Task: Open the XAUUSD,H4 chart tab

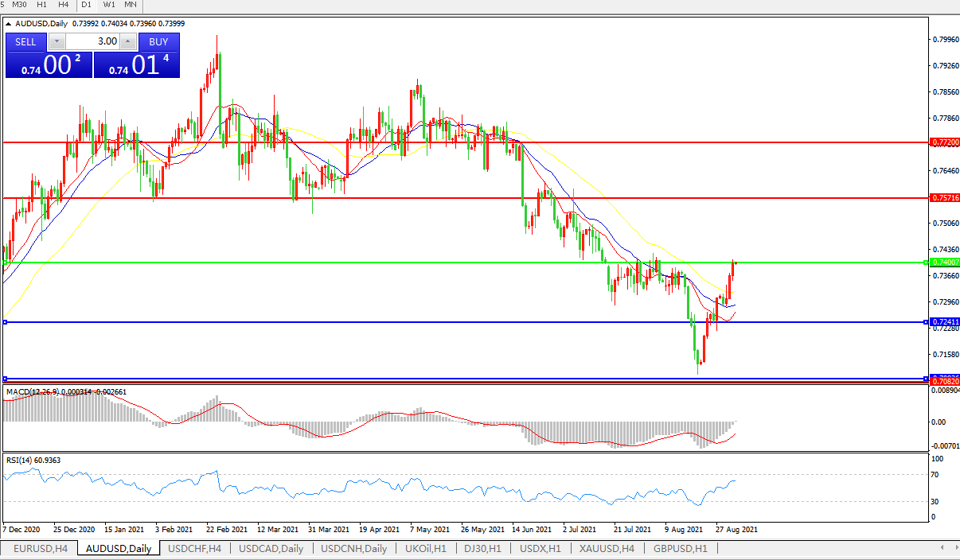Action: (607, 548)
